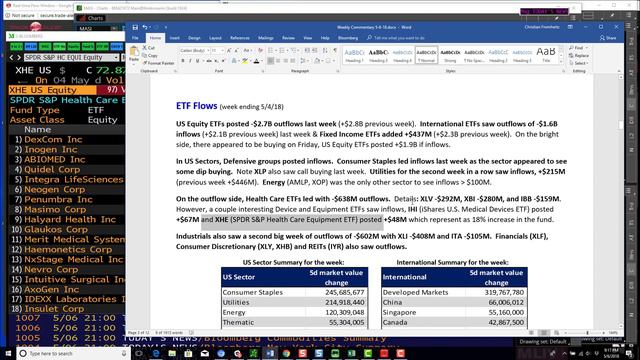Click Windows Start button
This screenshot has height=360, width=640.
tap(8, 353)
